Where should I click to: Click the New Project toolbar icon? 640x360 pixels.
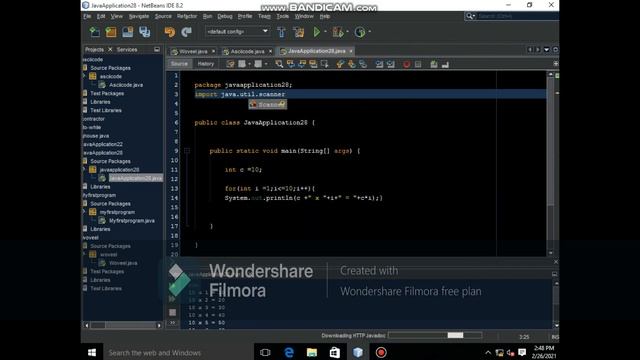tap(111, 32)
